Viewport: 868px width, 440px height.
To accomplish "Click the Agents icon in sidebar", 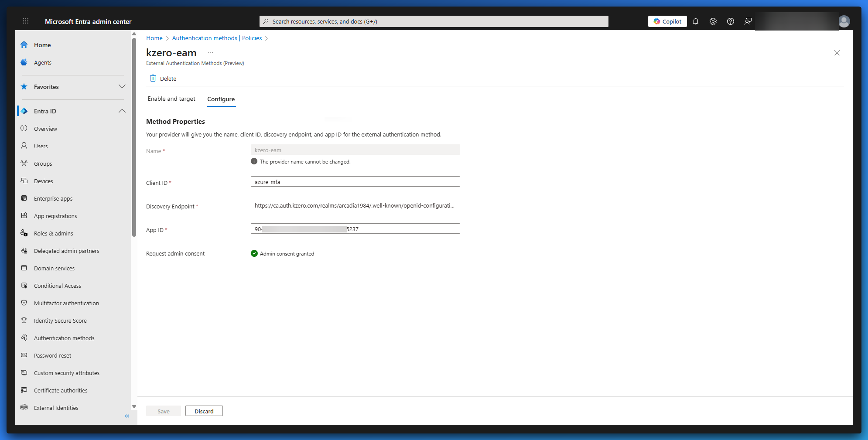I will 24,62.
